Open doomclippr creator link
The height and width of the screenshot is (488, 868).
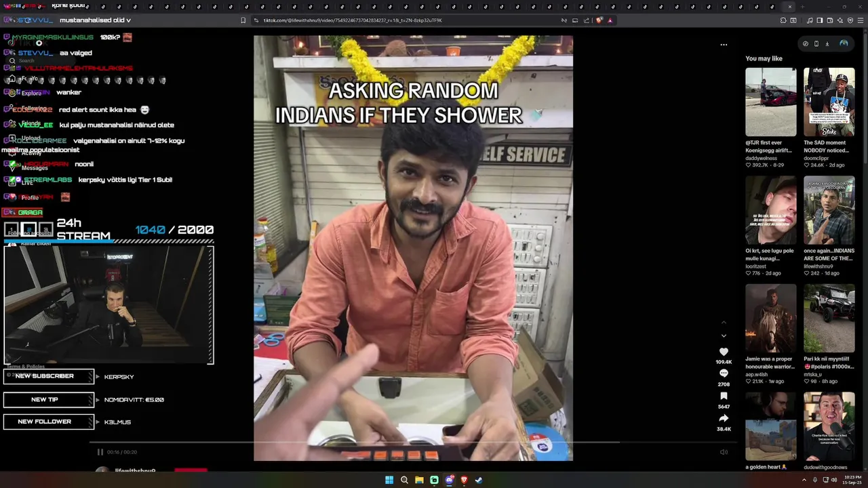818,158
